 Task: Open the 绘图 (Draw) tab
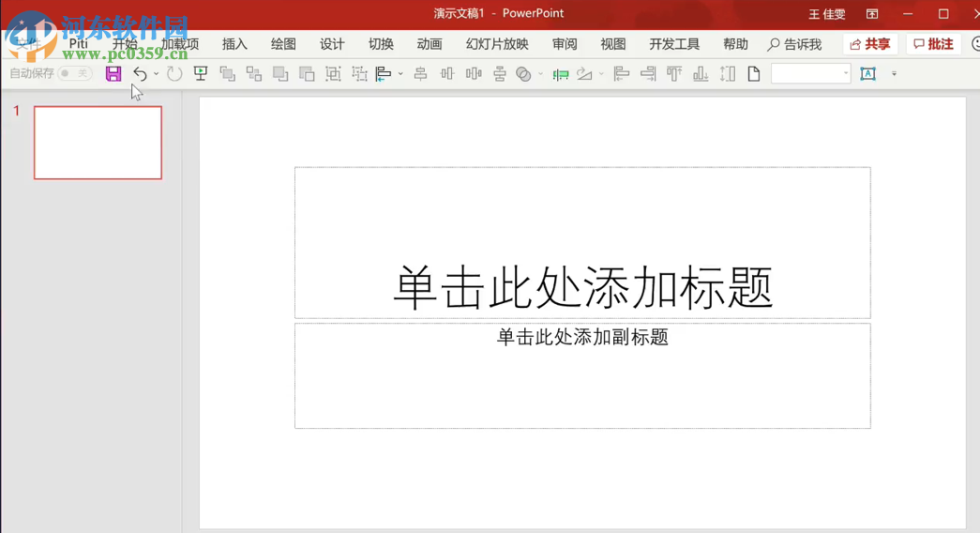tap(283, 44)
